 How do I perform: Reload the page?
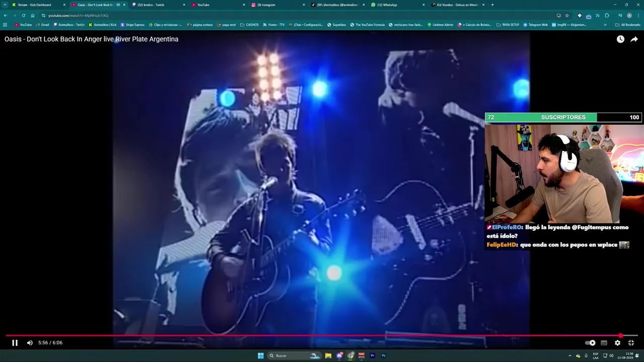tap(23, 16)
